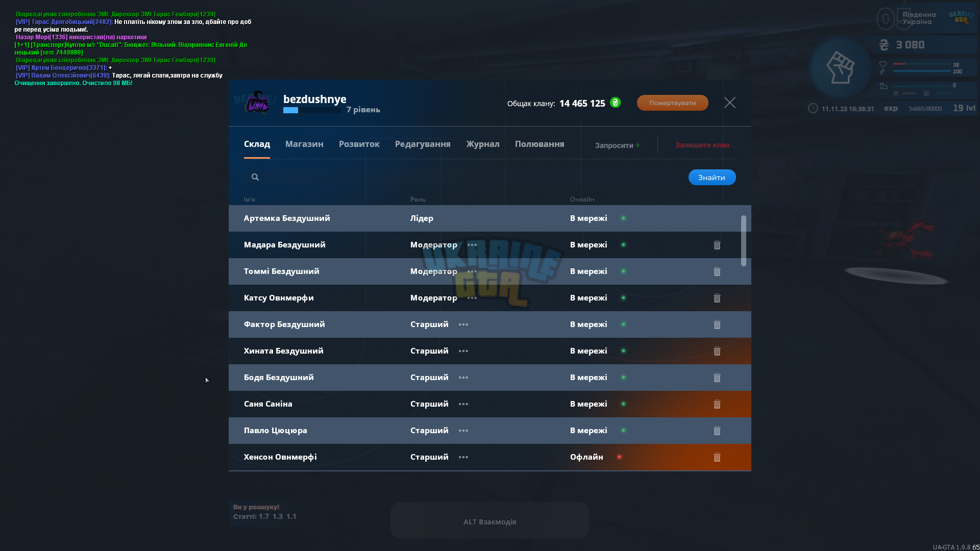Open role options for Мадара Бездушний
This screenshot has height=551, width=980.
(x=472, y=245)
